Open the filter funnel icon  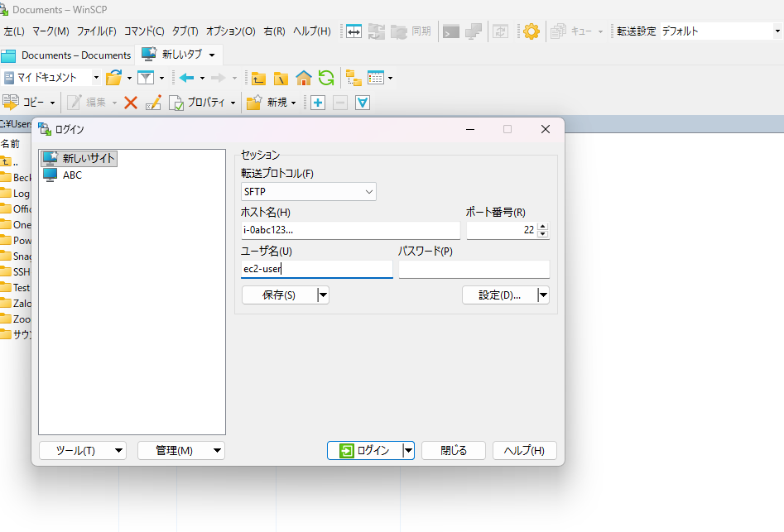click(x=146, y=78)
